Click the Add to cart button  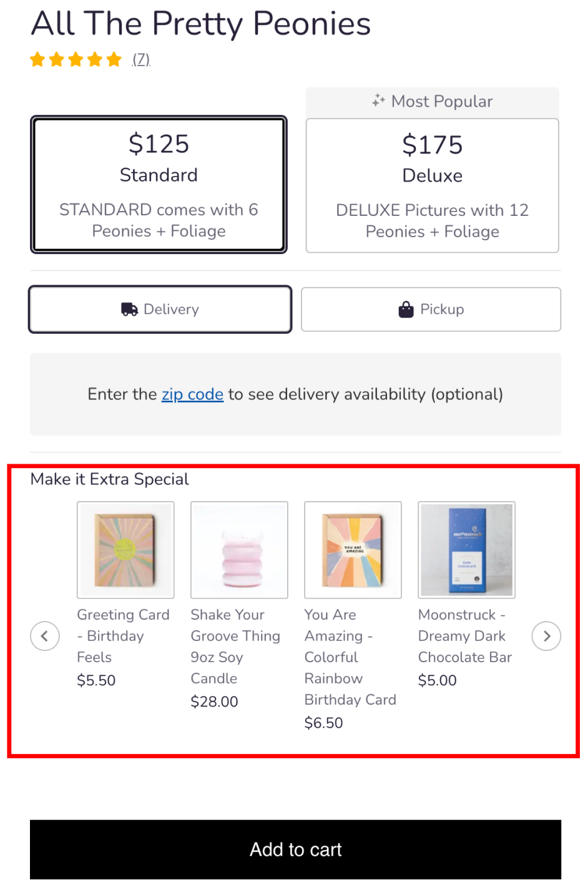pos(295,850)
